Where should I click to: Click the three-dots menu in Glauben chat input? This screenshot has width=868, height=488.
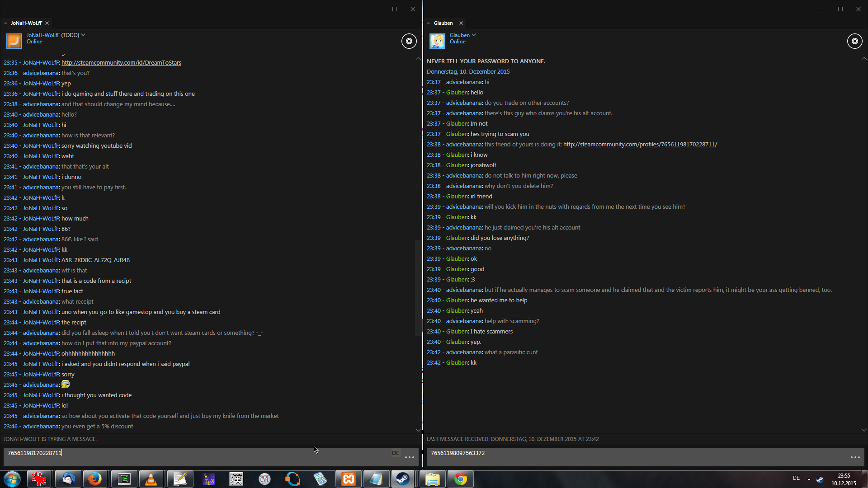(x=855, y=457)
